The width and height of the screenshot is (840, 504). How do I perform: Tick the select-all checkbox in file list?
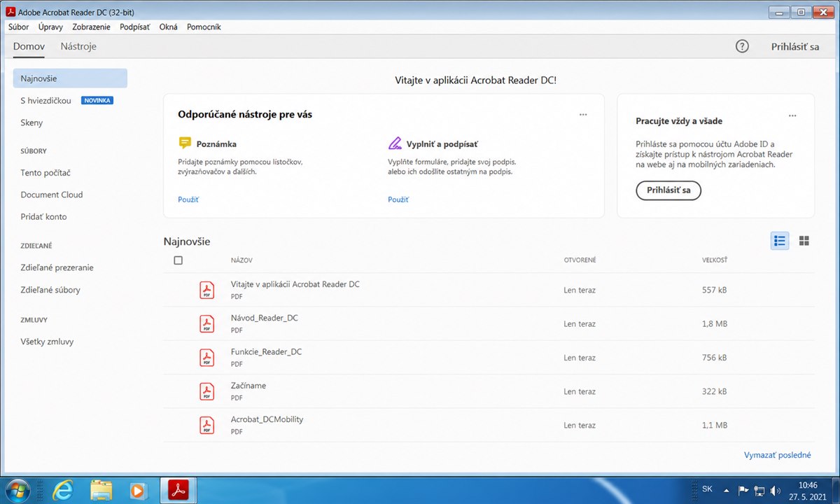[x=178, y=260]
